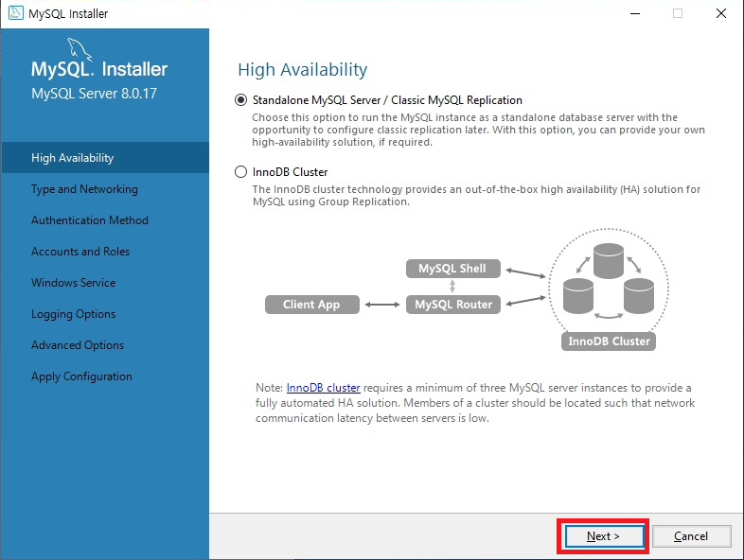Click the MySQL Router diagram box

tap(453, 305)
